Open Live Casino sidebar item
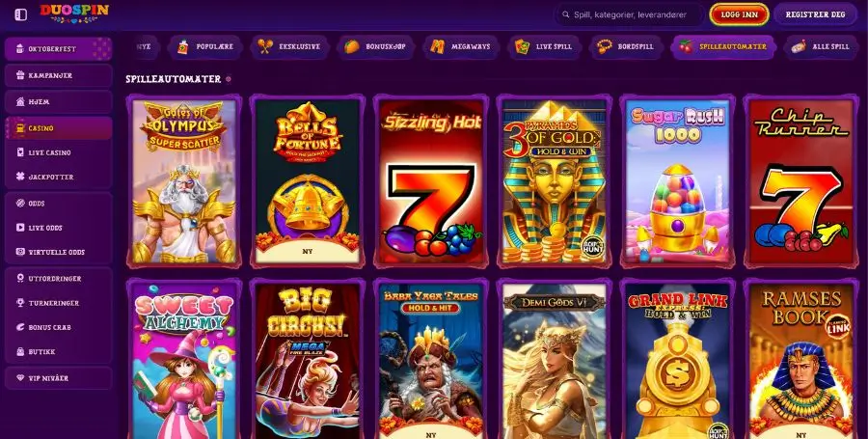Image resolution: width=868 pixels, height=439 pixels. pyautogui.click(x=58, y=152)
